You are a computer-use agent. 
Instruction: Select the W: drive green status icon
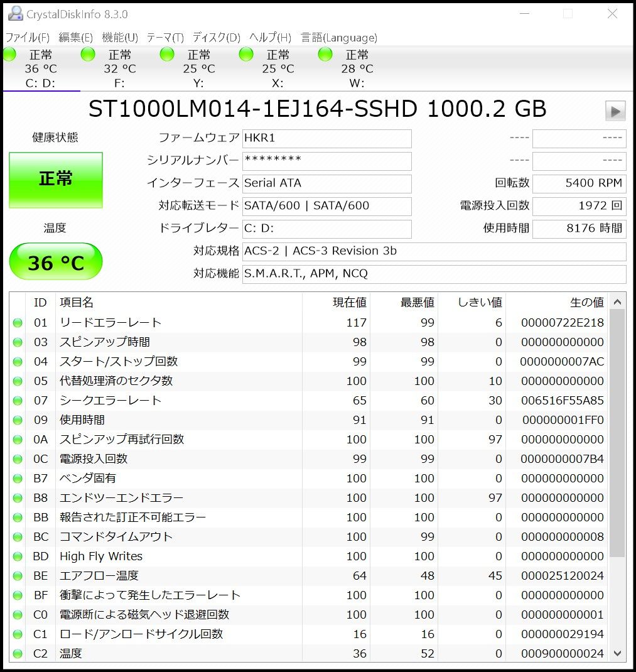pos(325,55)
